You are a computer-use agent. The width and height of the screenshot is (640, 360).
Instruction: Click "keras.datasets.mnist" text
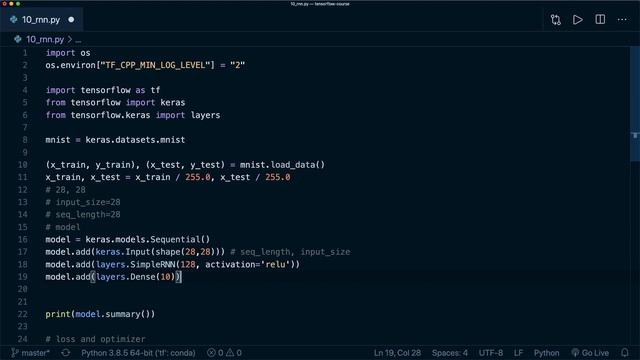click(x=135, y=140)
